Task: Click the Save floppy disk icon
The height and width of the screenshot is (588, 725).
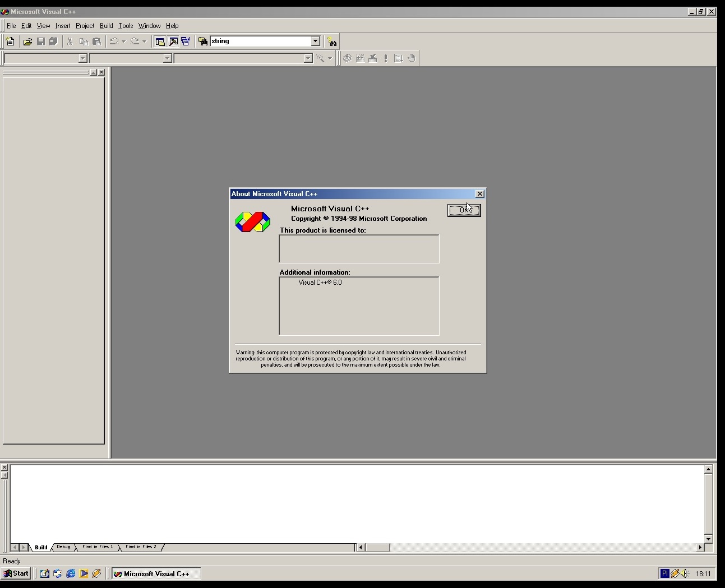Action: point(40,41)
